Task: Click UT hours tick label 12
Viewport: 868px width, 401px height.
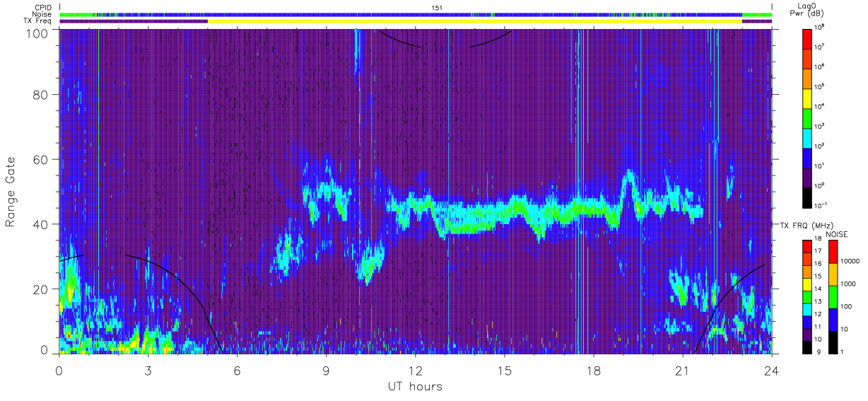Action: coord(416,370)
